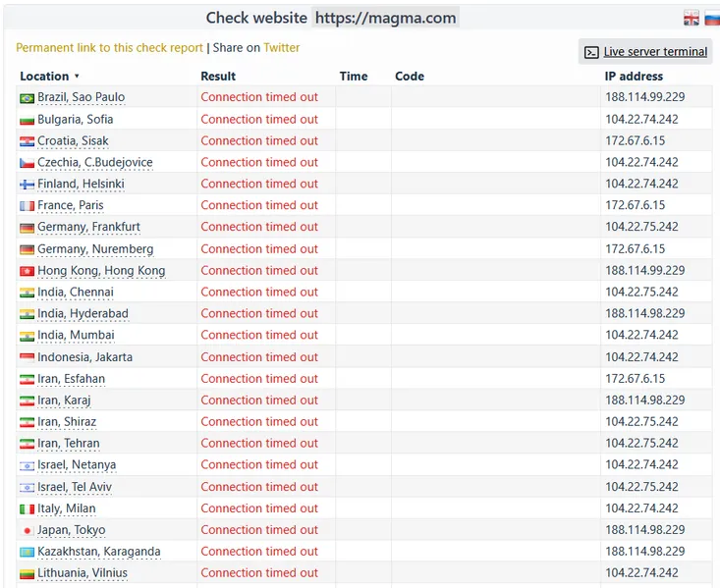Open the permanent link to this check report
The image size is (720, 588).
pos(109,48)
